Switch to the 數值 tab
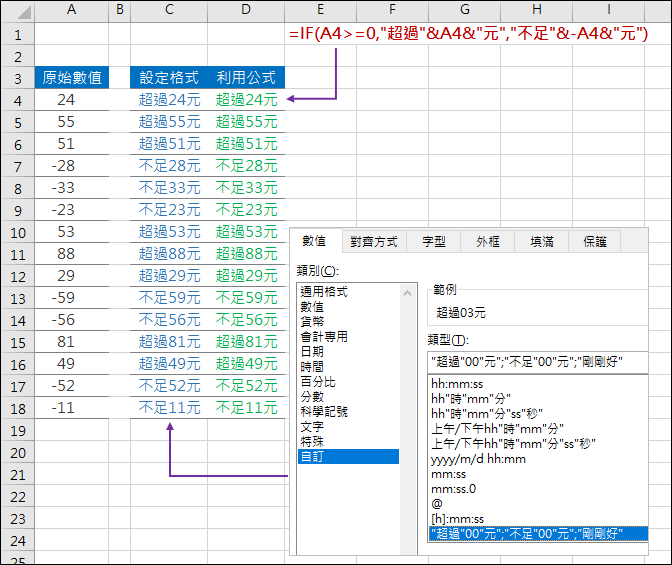The image size is (672, 565). (x=315, y=241)
